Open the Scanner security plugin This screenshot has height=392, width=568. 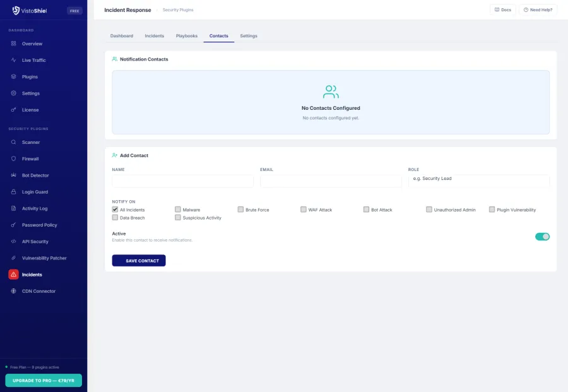tap(30, 142)
